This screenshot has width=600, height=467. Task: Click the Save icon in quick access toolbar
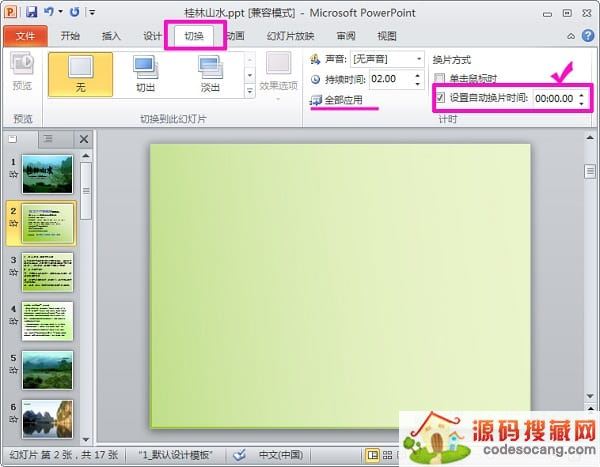click(x=31, y=12)
